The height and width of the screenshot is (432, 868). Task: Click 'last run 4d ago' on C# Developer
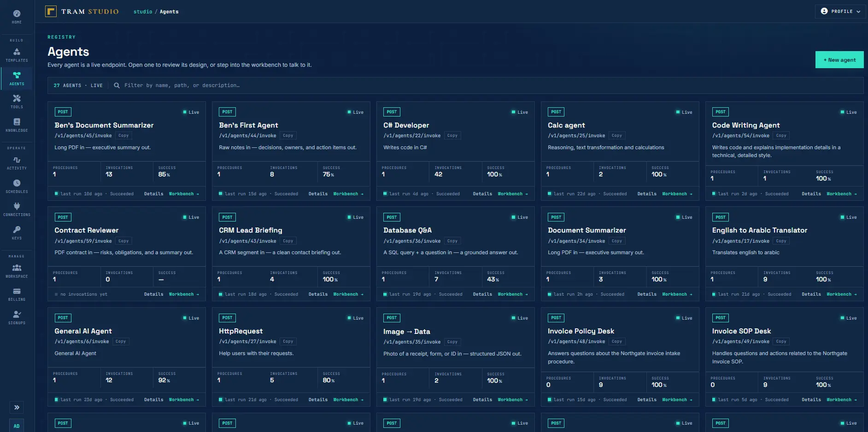(409, 194)
